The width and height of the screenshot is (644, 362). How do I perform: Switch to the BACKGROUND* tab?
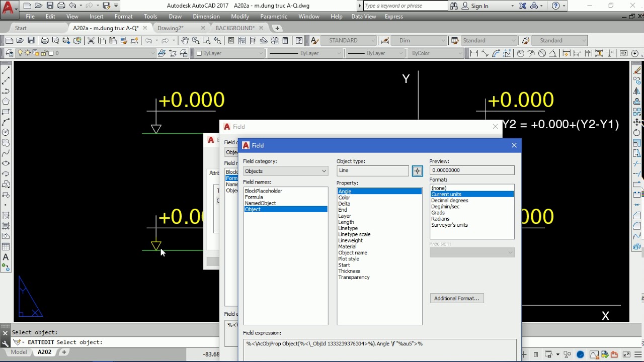(235, 28)
